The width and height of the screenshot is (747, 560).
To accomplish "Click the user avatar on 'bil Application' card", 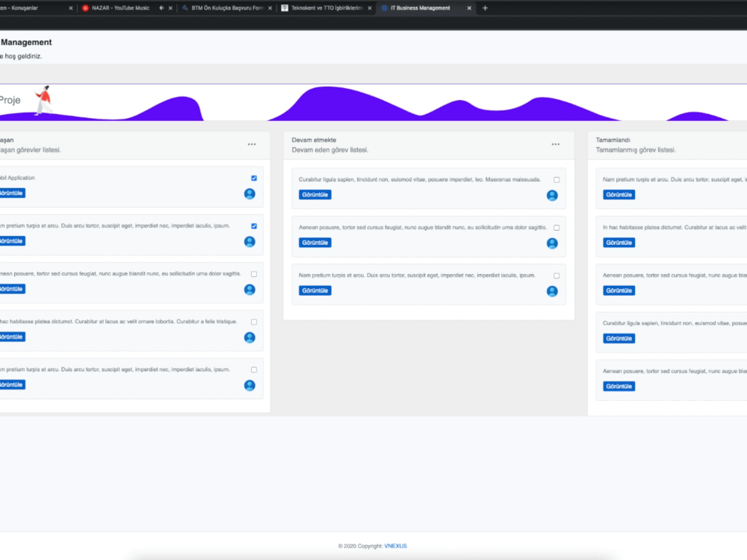I will pyautogui.click(x=249, y=194).
